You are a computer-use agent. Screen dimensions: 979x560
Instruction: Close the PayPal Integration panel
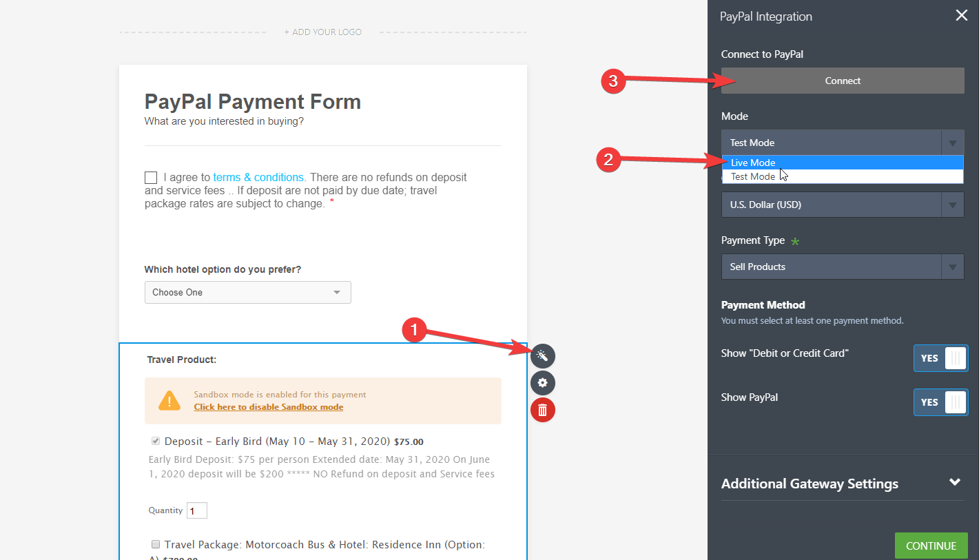pyautogui.click(x=962, y=15)
